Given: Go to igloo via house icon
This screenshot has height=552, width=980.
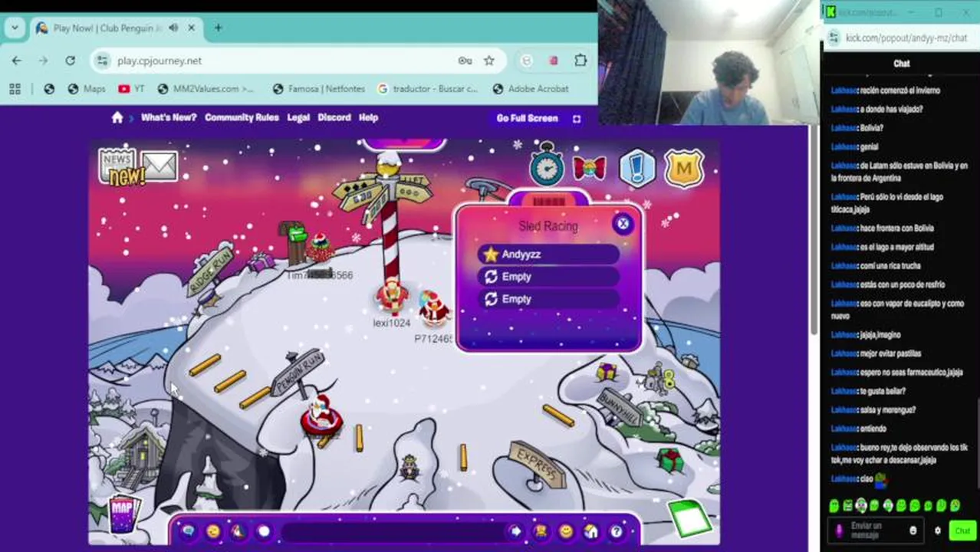Looking at the screenshot, I should click(x=591, y=531).
